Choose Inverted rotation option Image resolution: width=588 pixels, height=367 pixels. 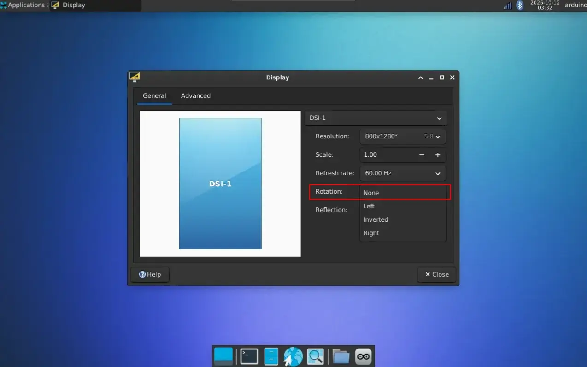click(403, 219)
